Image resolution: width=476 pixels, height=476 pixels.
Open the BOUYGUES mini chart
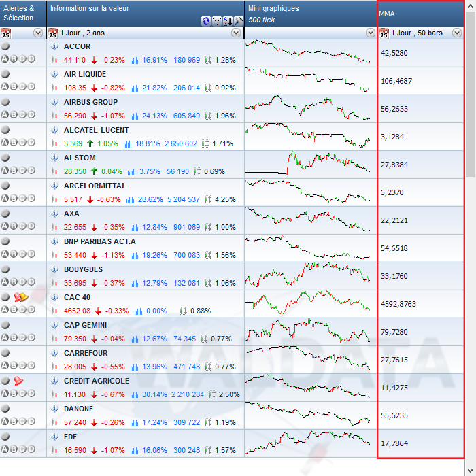coord(308,275)
